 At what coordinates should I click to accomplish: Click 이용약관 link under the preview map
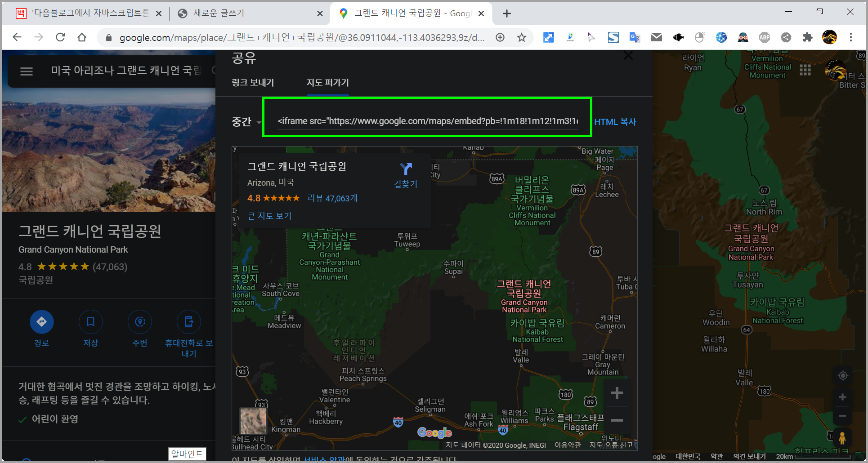pyautogui.click(x=568, y=445)
